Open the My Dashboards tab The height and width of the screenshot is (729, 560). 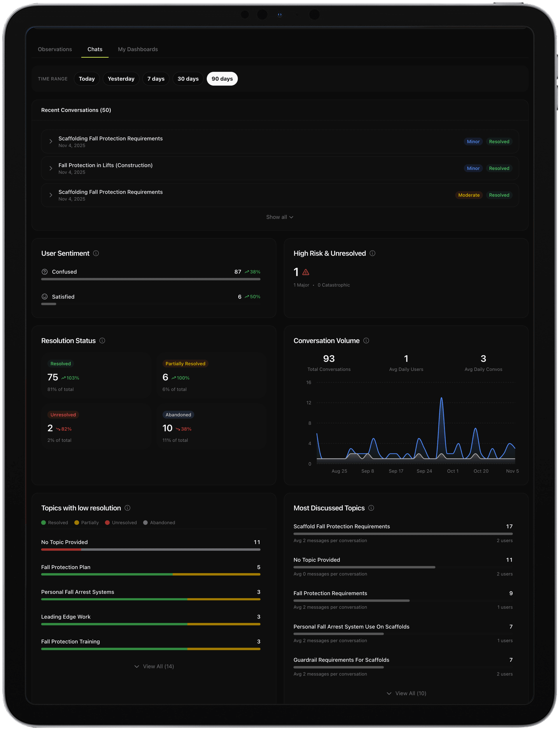(x=138, y=49)
